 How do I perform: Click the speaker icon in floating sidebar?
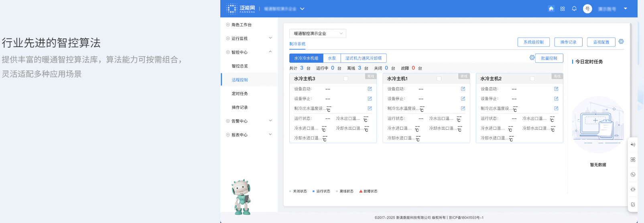(633, 145)
